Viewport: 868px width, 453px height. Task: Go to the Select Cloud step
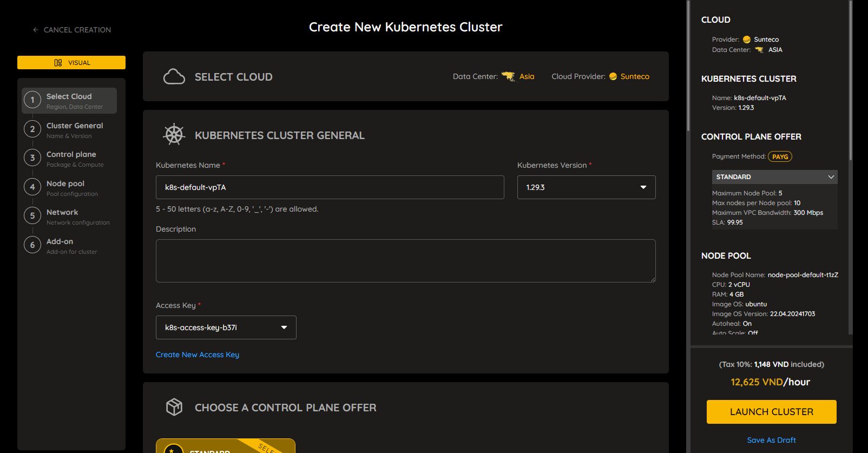click(69, 101)
